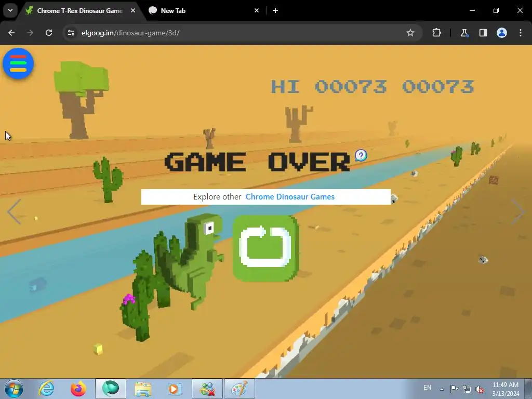Open the Windows Start menu

coord(14,389)
